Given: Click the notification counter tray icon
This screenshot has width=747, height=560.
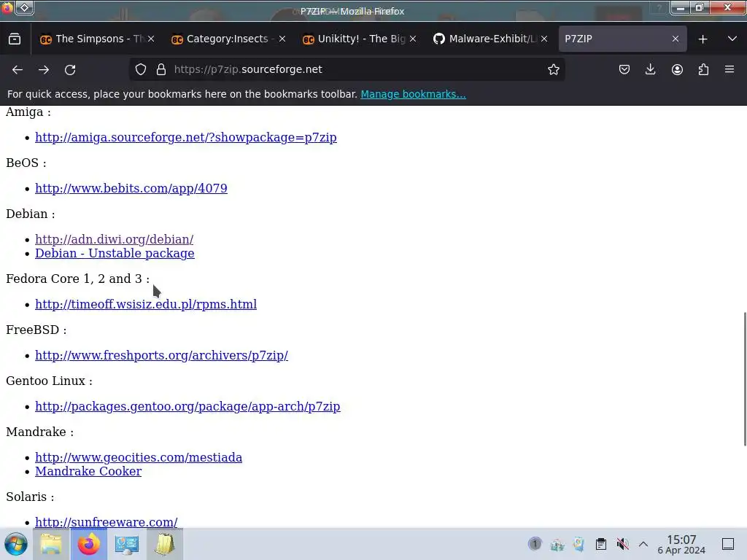Looking at the screenshot, I should (x=535, y=543).
